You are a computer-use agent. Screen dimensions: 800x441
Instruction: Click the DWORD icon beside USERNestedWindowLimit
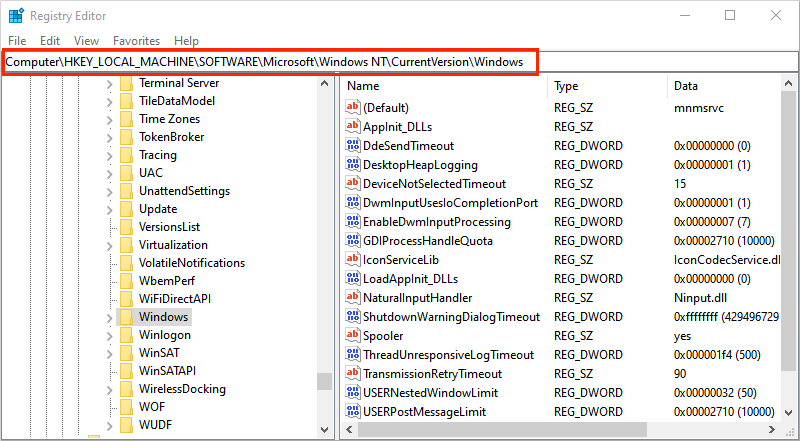(x=353, y=393)
